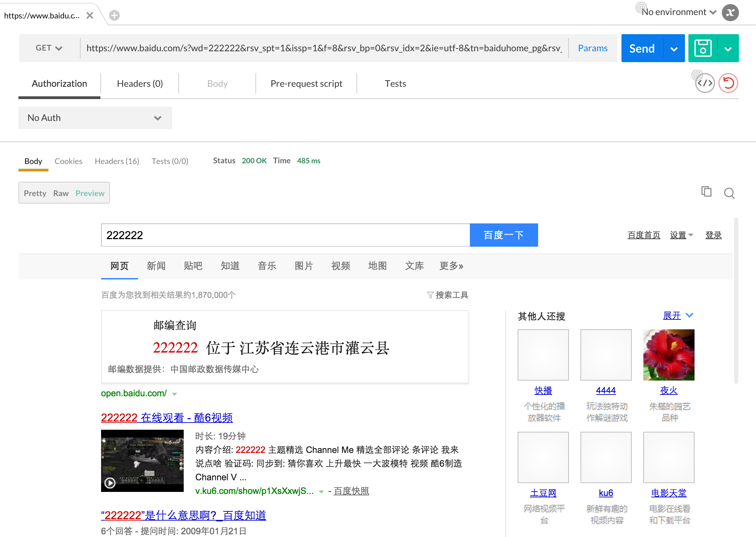Image resolution: width=756 pixels, height=537 pixels.
Task: Open the Pre-request script tab
Action: pyautogui.click(x=306, y=84)
